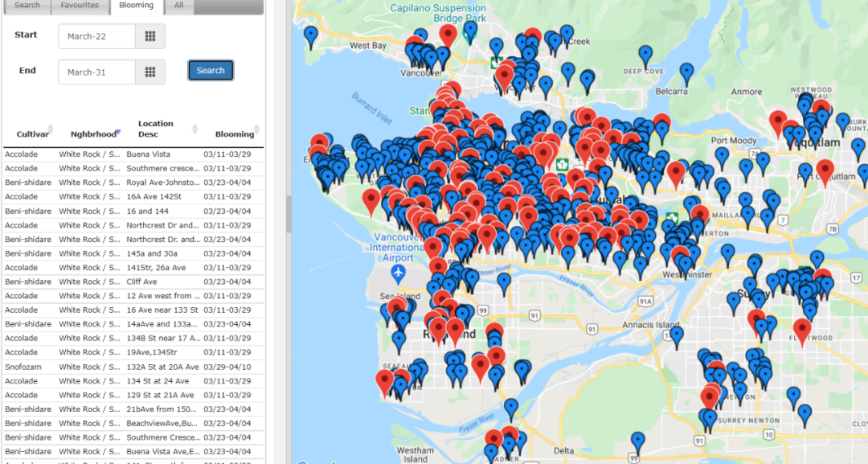Click blooming date 03/29-04/10
The height and width of the screenshot is (464, 868).
coord(227,367)
